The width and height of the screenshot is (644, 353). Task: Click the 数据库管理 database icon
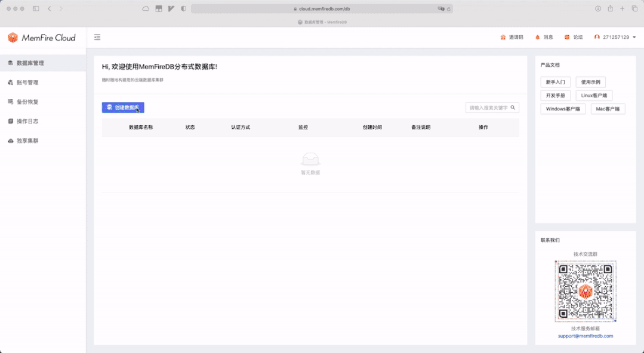(11, 63)
